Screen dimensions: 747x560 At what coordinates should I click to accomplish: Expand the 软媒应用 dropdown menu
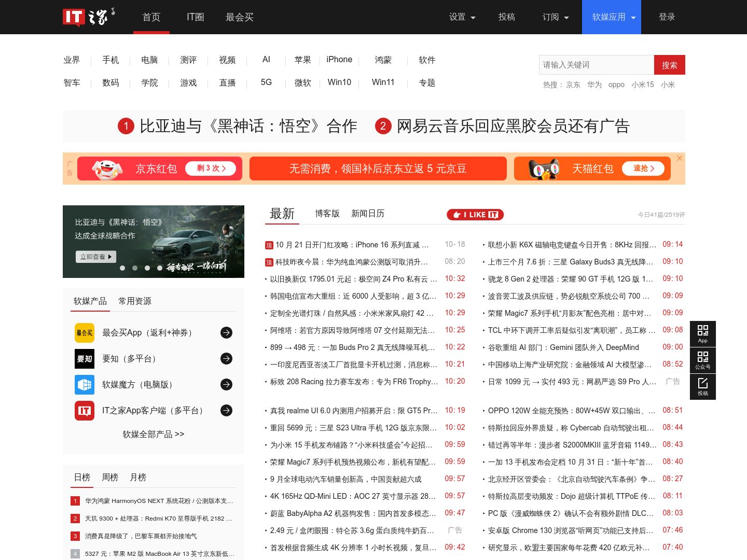(612, 17)
